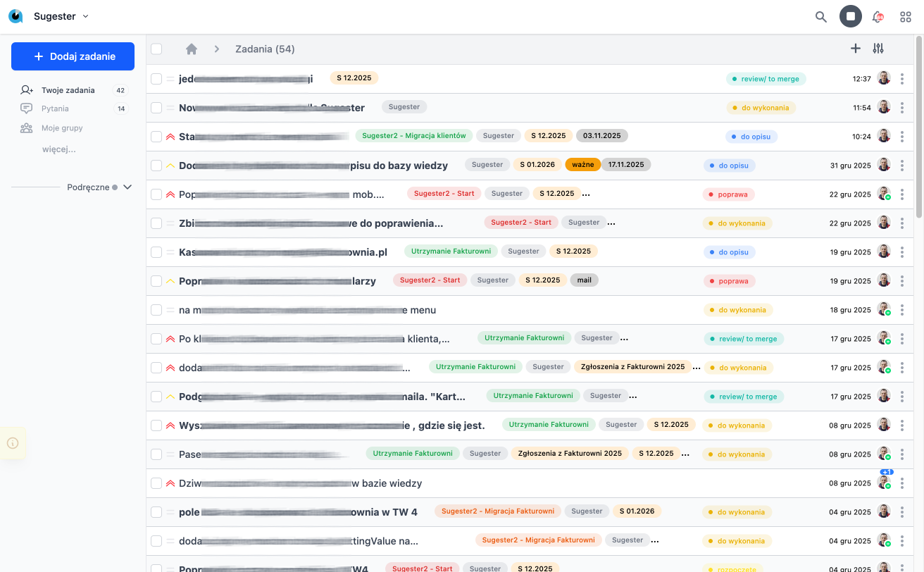Expand the Sugester workspace dropdown
This screenshot has width=924, height=572.
[x=85, y=16]
